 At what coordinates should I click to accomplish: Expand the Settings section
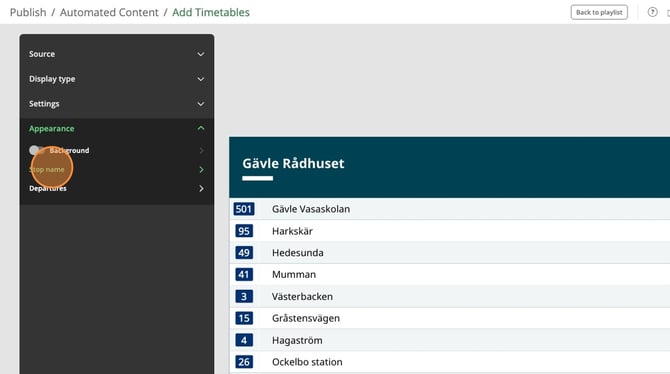click(117, 104)
